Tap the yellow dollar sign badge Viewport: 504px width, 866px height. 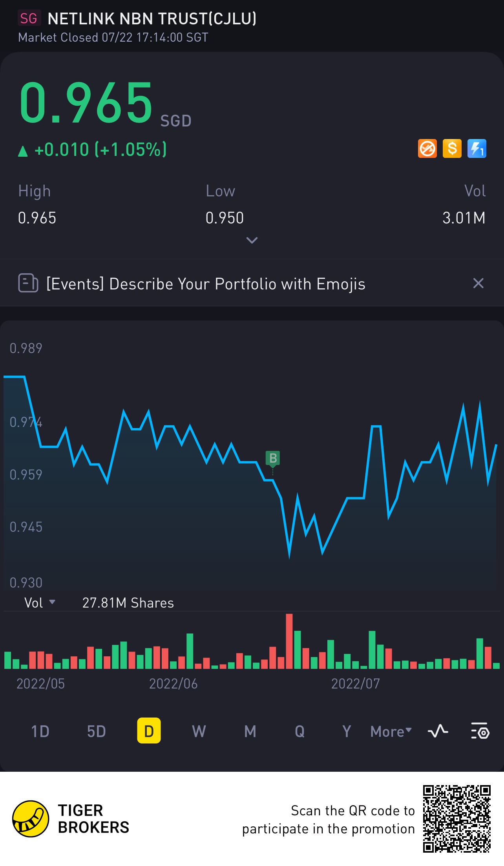click(x=452, y=149)
